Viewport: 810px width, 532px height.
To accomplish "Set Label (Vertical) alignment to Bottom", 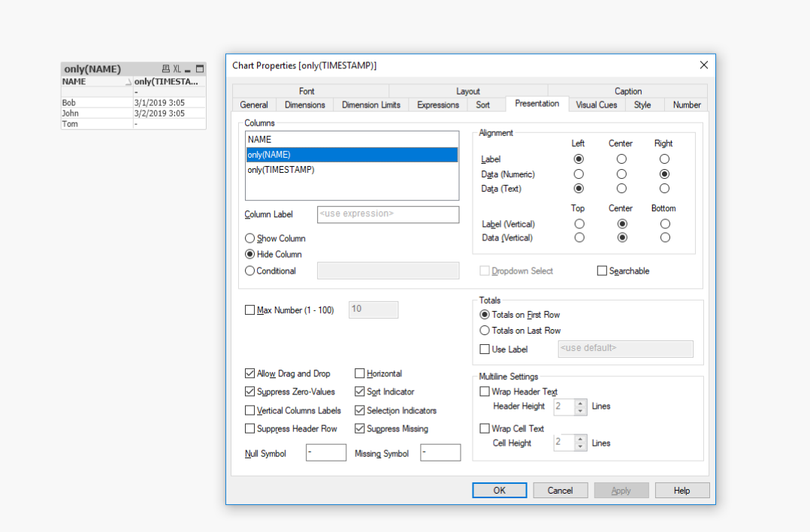I will click(665, 224).
